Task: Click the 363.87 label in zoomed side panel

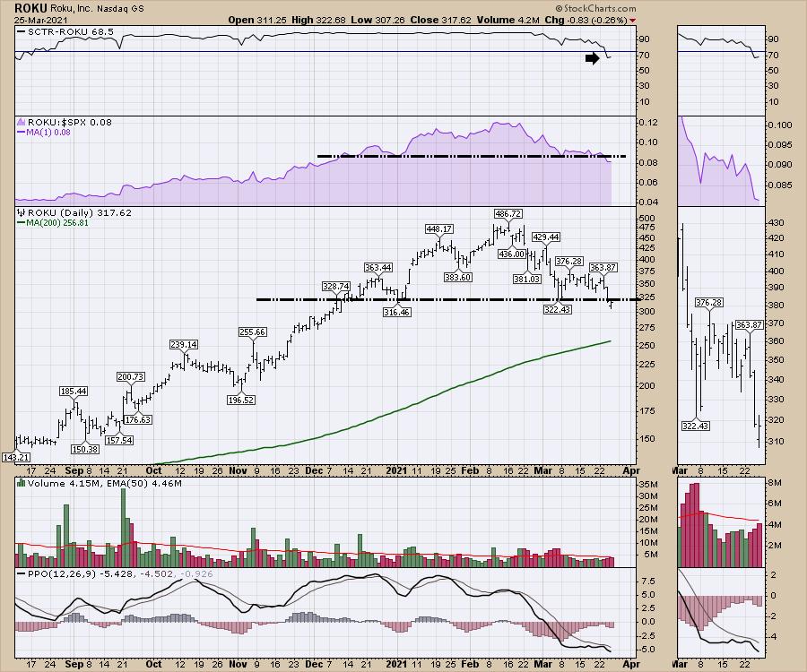Action: point(750,325)
